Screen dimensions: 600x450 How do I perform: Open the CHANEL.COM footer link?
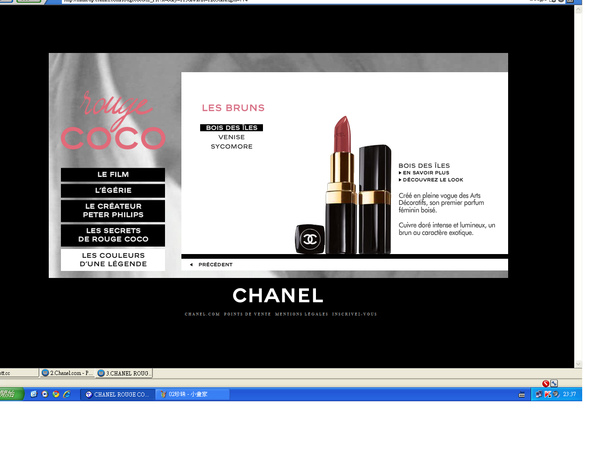[x=202, y=314]
